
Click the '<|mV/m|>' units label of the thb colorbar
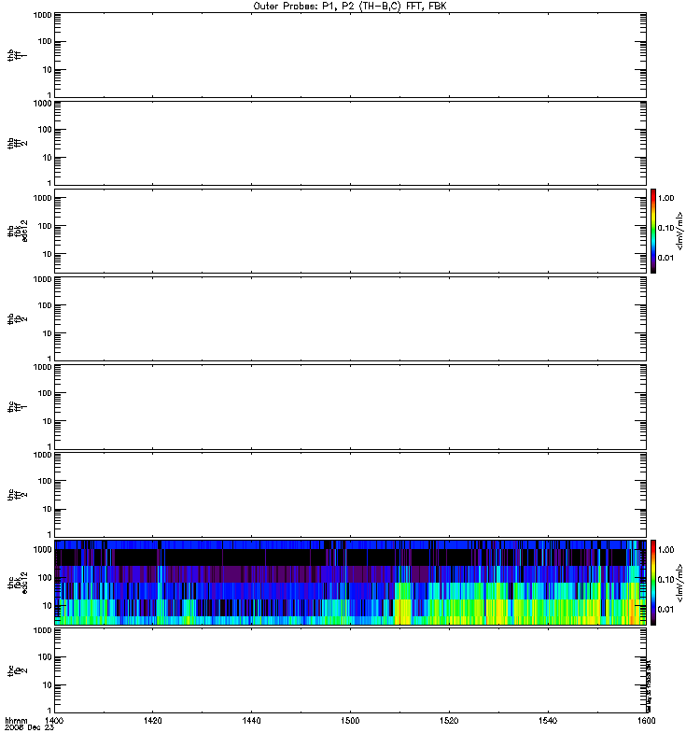coord(680,231)
